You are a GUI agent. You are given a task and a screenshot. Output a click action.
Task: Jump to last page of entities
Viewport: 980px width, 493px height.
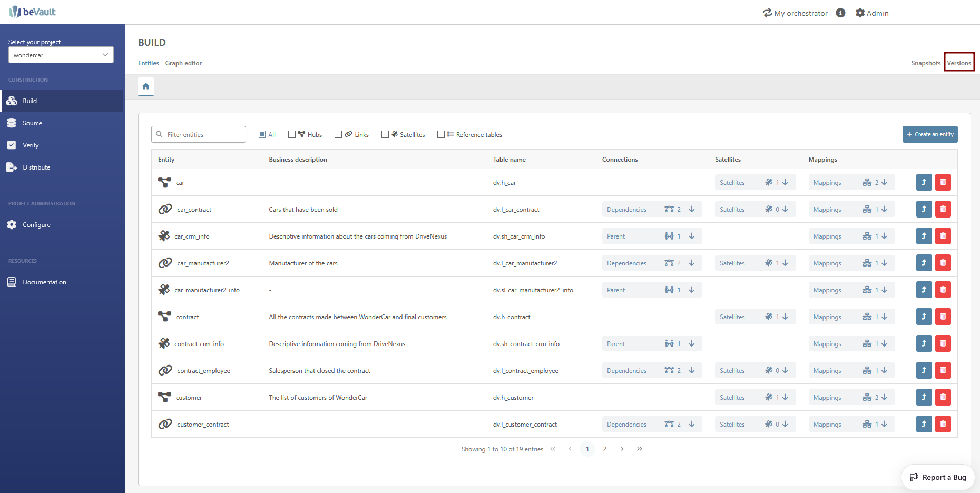639,449
